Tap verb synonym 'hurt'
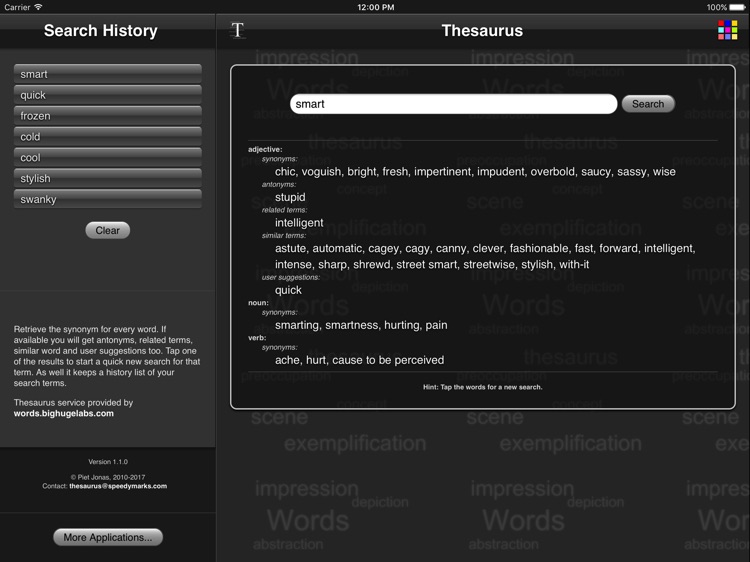750x562 pixels. click(316, 360)
